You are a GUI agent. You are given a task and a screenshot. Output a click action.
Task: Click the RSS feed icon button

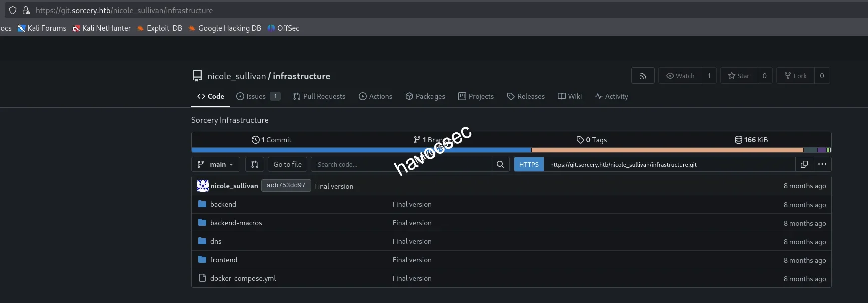643,76
